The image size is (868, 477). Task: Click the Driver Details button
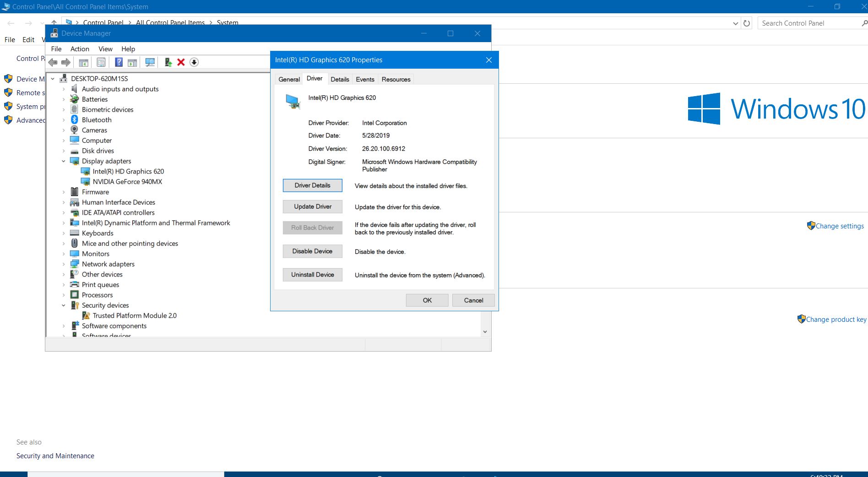click(x=312, y=185)
